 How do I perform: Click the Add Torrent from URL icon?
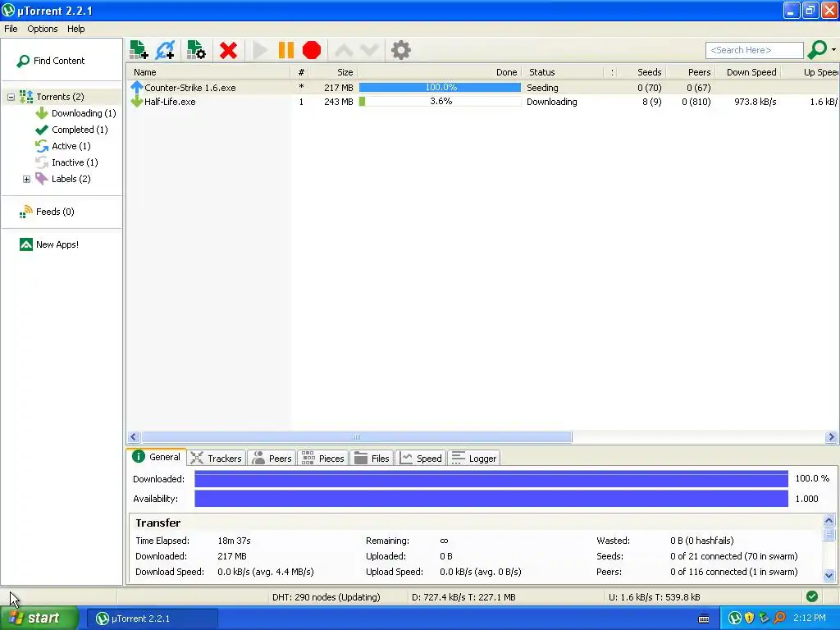(x=165, y=50)
